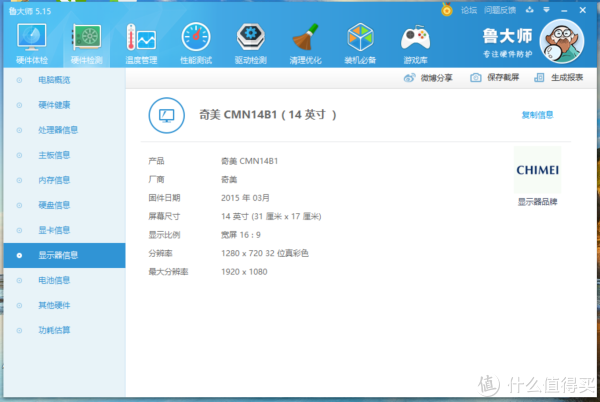Image resolution: width=600 pixels, height=402 pixels.
Task: Click the 微博分享 label
Action: coord(437,78)
